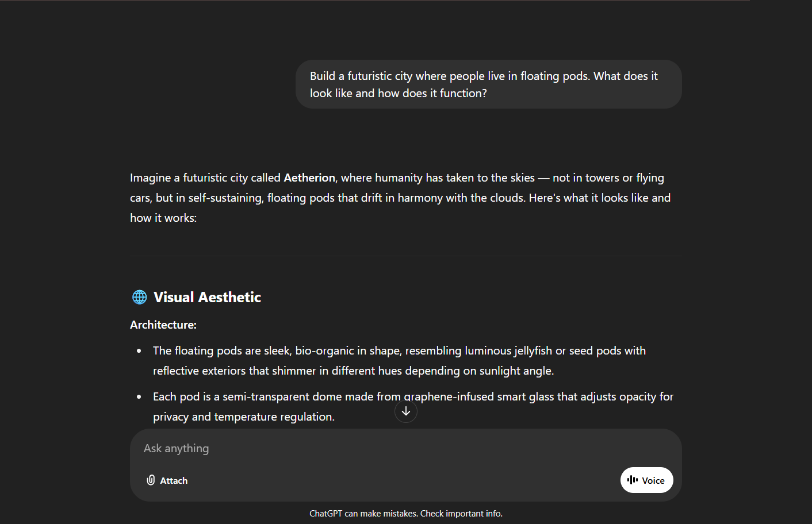Image resolution: width=812 pixels, height=524 pixels.
Task: Click the intro paragraph starting with Imagine
Action: [400, 198]
